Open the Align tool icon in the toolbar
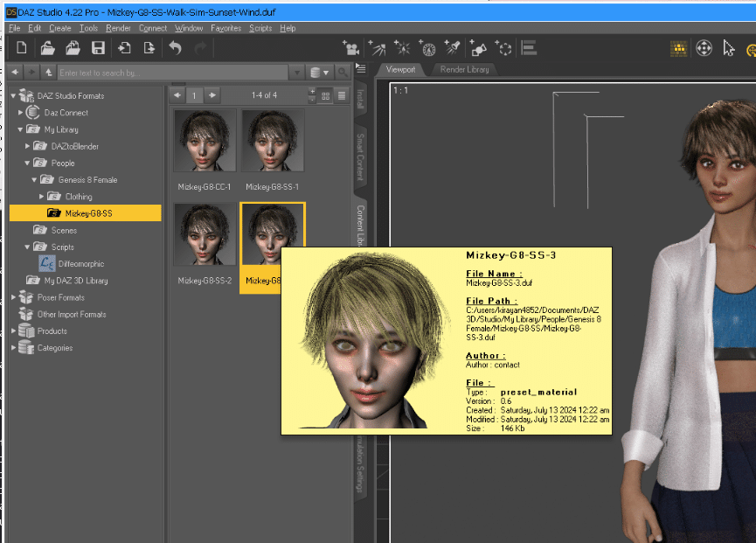The image size is (756, 543). (529, 48)
